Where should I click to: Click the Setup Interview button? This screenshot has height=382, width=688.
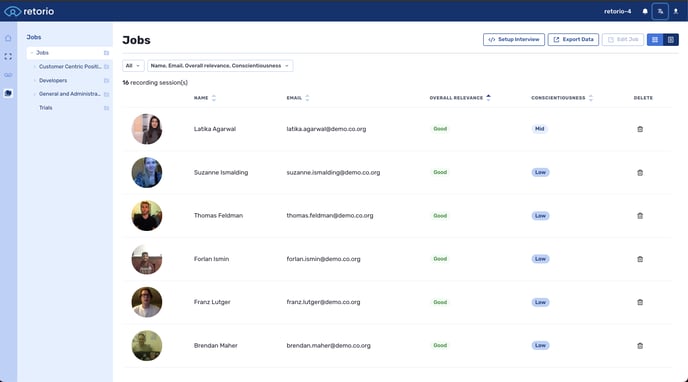click(514, 39)
